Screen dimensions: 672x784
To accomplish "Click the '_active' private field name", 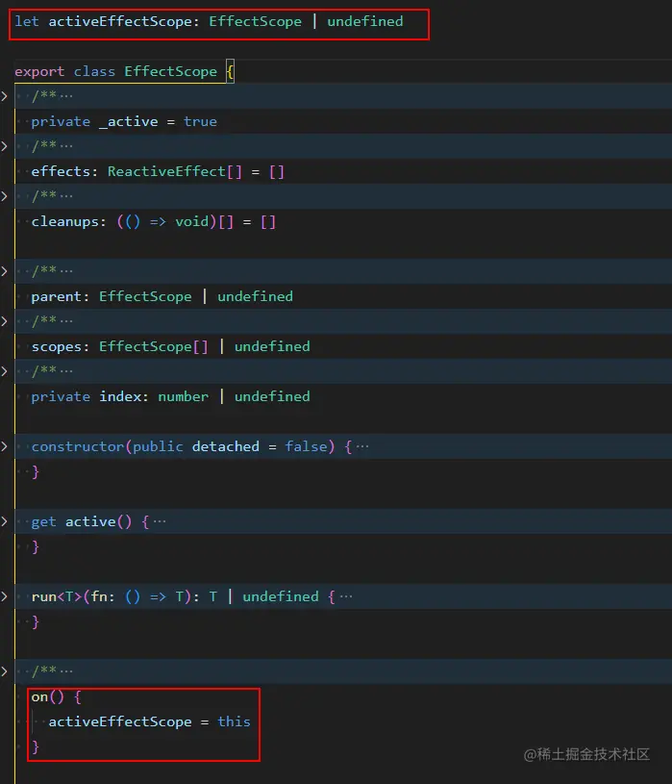I will [129, 121].
